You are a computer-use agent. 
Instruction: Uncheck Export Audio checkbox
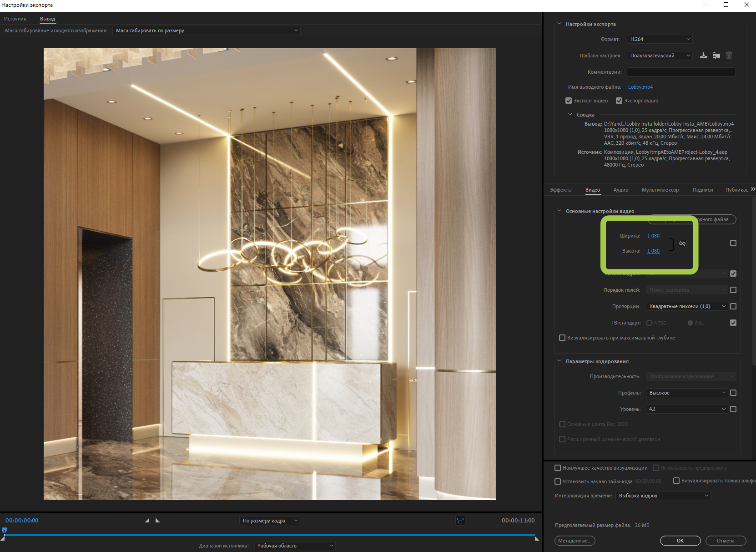(x=619, y=101)
